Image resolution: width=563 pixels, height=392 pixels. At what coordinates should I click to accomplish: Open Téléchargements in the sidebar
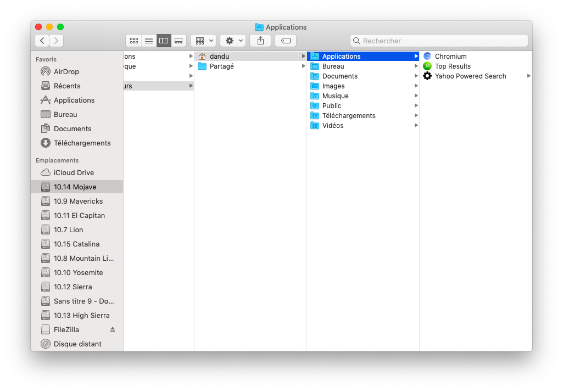click(x=77, y=143)
